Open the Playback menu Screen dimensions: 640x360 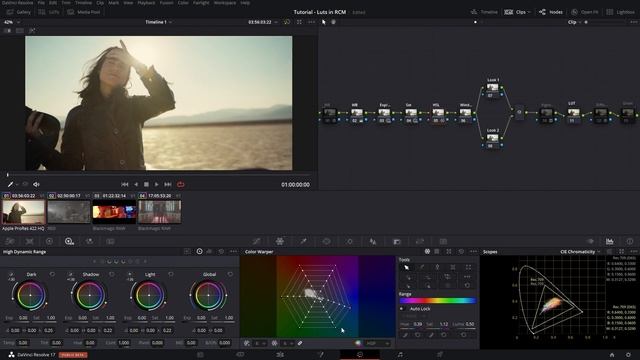pyautogui.click(x=146, y=2)
